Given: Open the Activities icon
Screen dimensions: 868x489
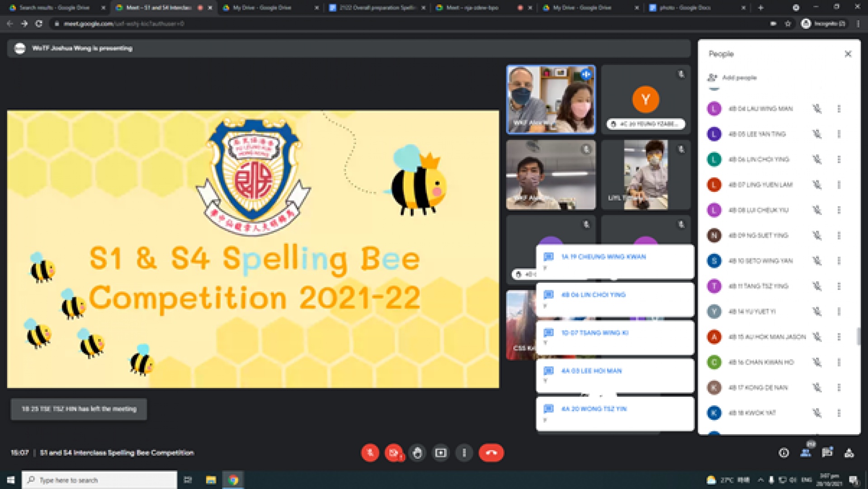Looking at the screenshot, I should tap(849, 453).
